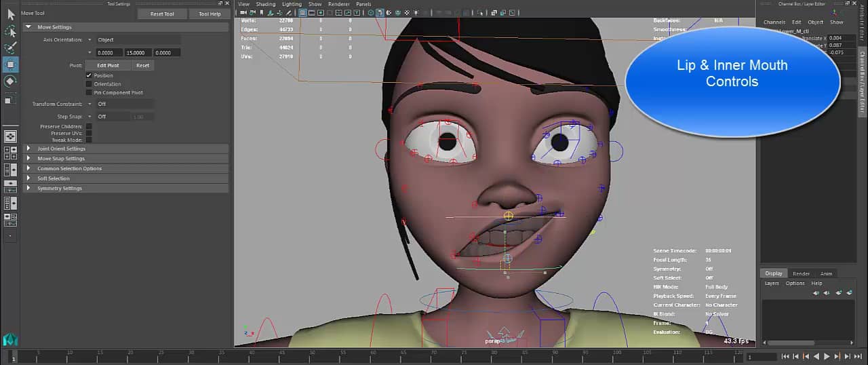Enable Tweak Mode checkbox
The width and height of the screenshot is (868, 365).
tap(89, 140)
